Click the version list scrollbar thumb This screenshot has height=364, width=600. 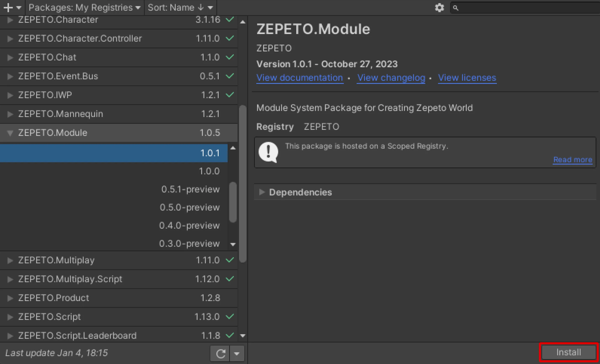[x=233, y=202]
